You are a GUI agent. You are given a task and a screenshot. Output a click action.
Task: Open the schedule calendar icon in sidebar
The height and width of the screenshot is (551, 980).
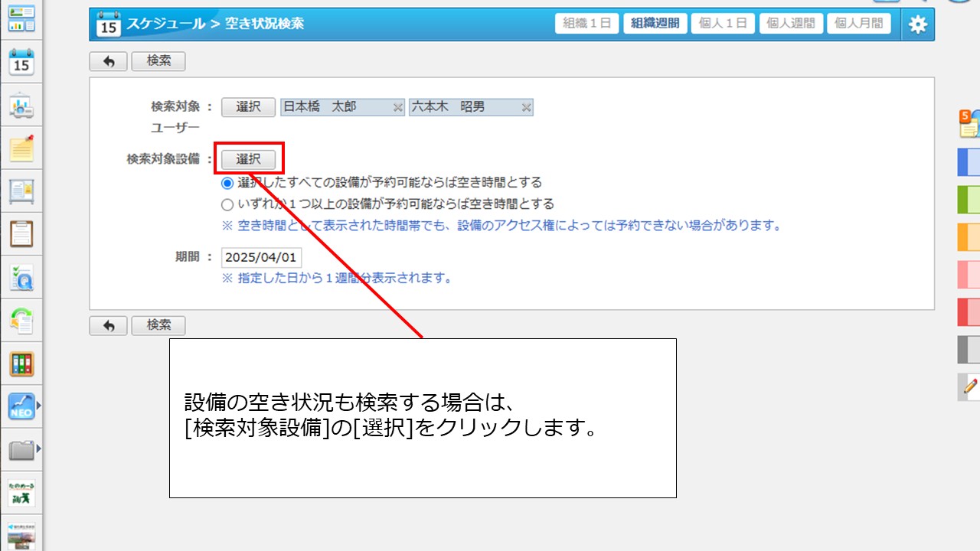click(21, 63)
